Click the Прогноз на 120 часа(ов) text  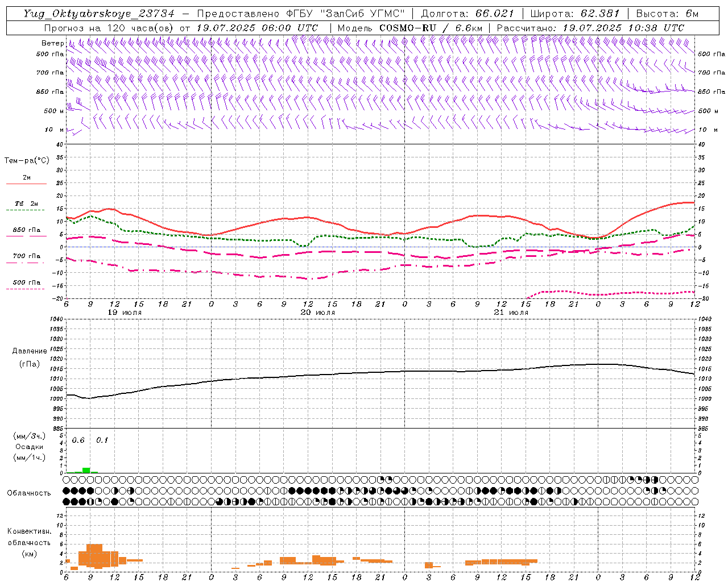click(109, 28)
